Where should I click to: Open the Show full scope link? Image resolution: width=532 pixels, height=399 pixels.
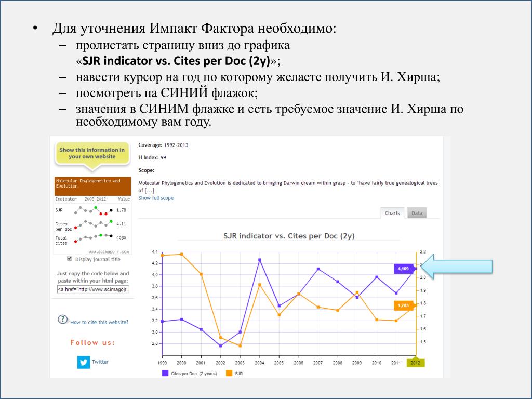point(156,198)
